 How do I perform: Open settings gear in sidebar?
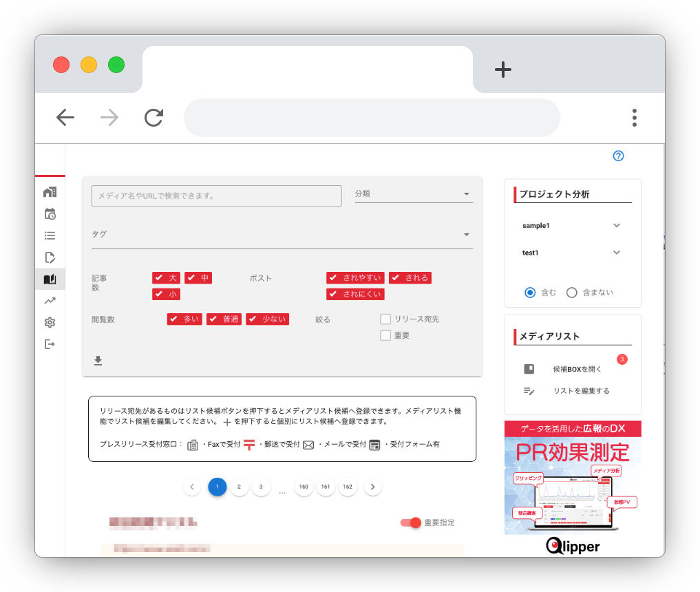coord(50,323)
